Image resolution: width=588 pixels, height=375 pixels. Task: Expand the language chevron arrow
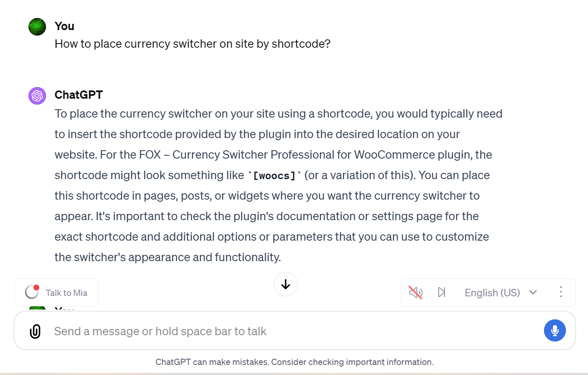tap(533, 292)
